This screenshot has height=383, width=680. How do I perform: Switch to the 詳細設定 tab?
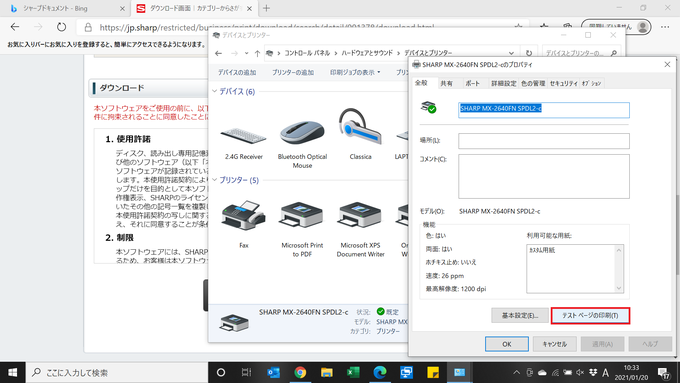(503, 83)
